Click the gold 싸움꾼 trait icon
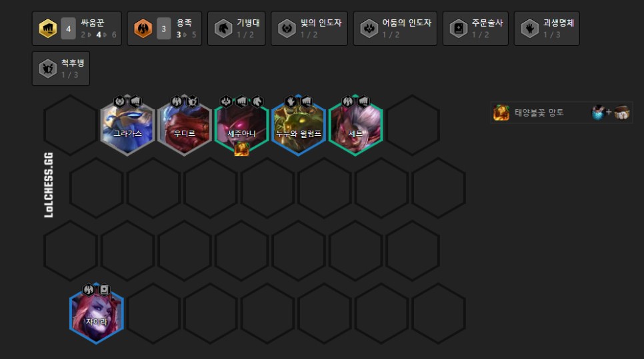 47,29
